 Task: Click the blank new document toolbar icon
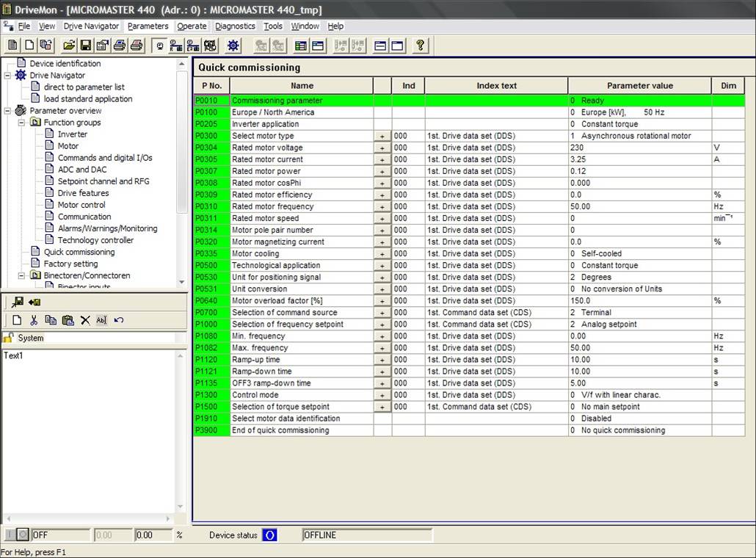tap(29, 46)
